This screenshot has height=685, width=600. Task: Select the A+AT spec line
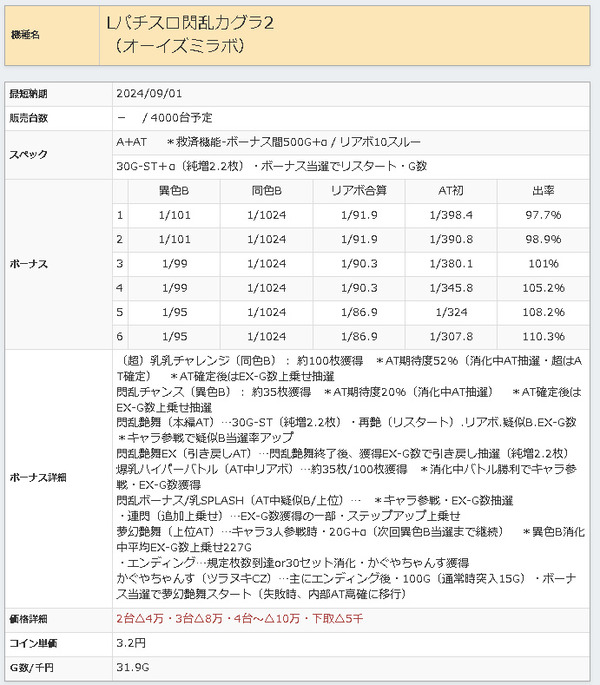tap(268, 142)
